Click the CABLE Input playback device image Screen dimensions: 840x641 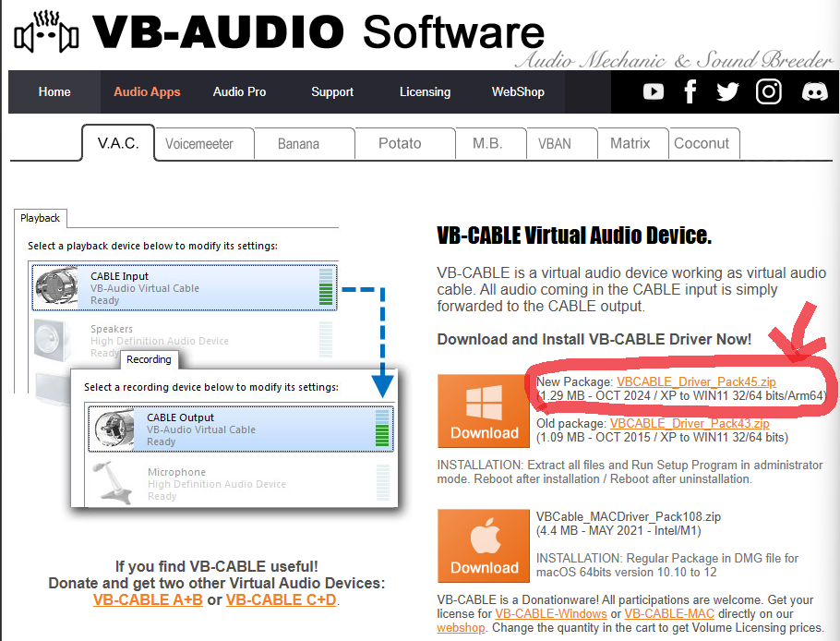[56, 287]
